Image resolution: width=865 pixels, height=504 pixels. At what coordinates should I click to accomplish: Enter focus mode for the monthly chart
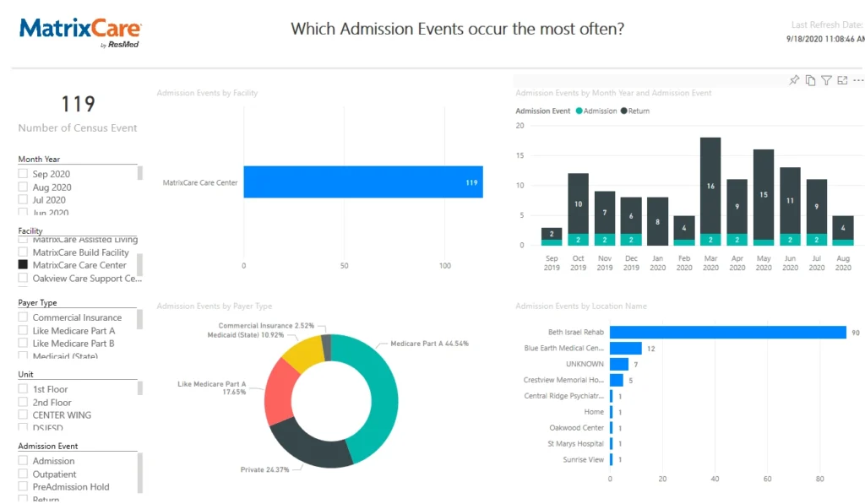[843, 80]
